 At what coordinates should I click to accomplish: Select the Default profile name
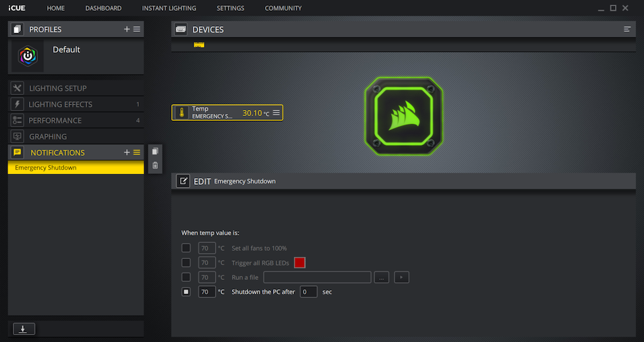[x=66, y=50]
